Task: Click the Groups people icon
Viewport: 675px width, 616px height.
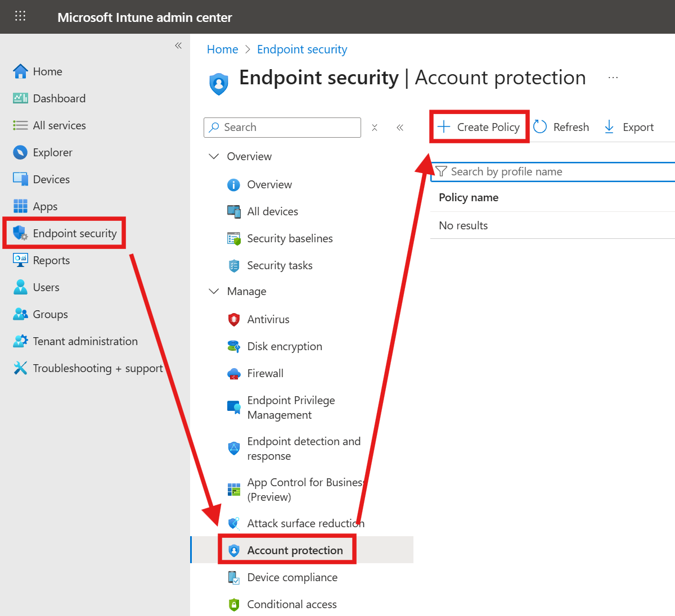Action: [x=20, y=314]
